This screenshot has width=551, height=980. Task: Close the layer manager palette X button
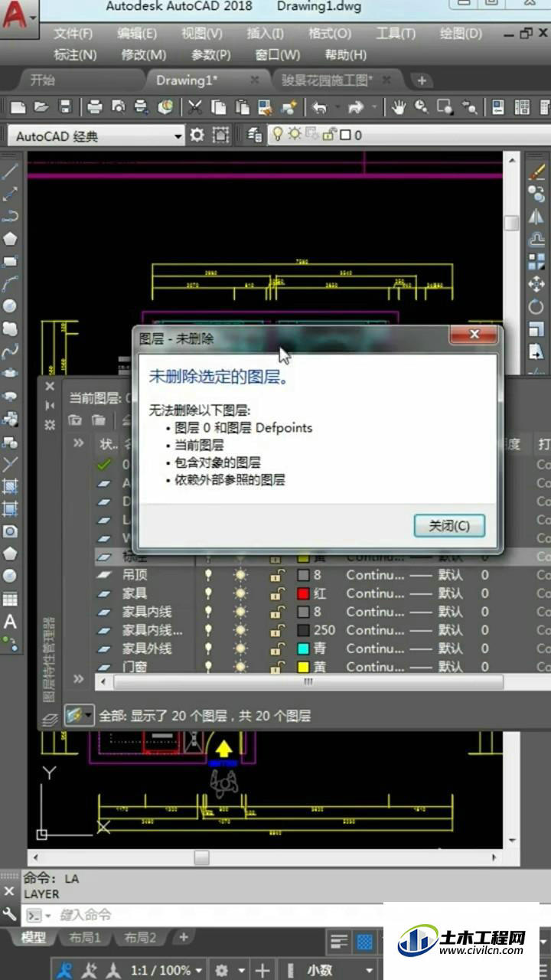(x=51, y=387)
